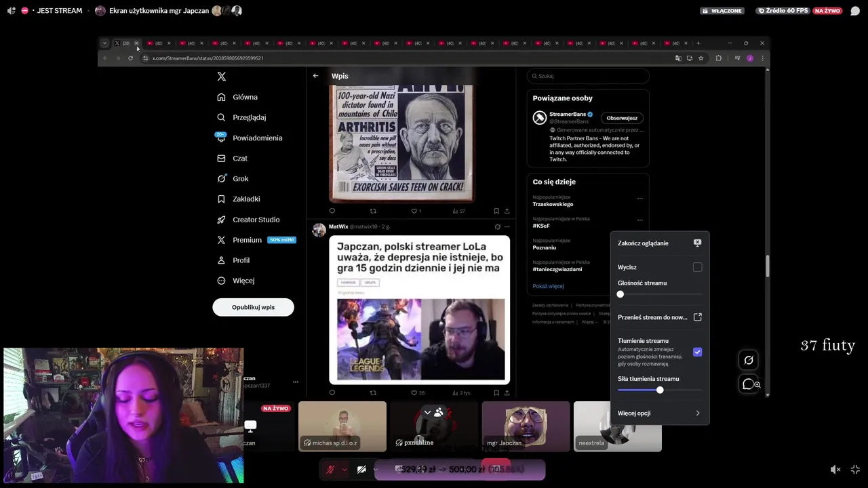Click Źródło 60 FPS indicator top right
868x488 pixels.
click(783, 11)
